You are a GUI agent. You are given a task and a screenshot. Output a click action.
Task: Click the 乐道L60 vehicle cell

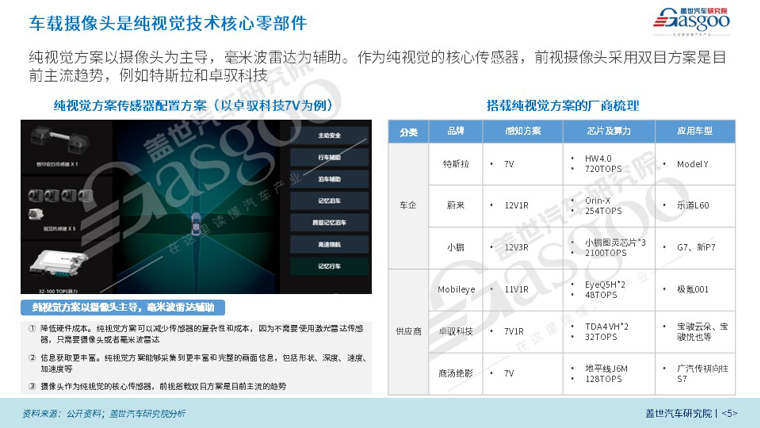click(x=695, y=206)
